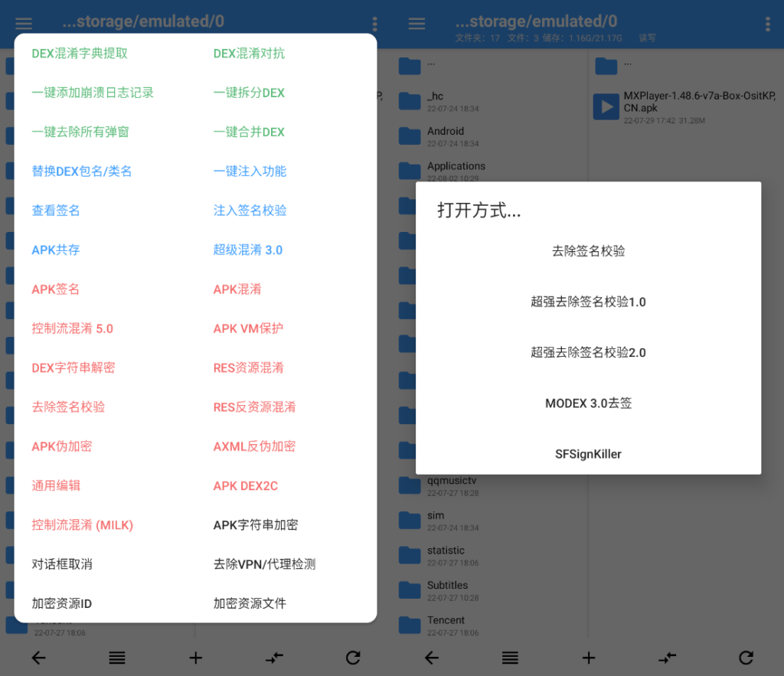Tap the plus icon to create a new item
The image size is (784, 676).
pos(195,658)
